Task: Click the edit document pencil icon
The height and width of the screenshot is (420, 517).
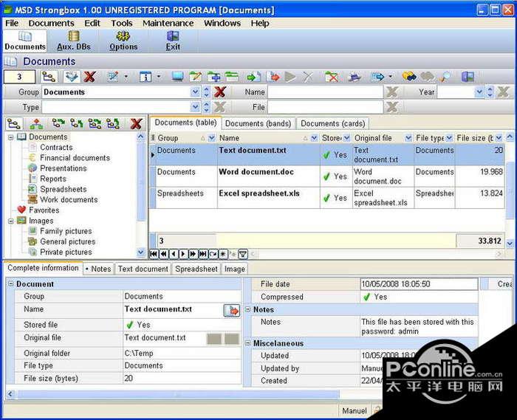Action: (x=114, y=77)
